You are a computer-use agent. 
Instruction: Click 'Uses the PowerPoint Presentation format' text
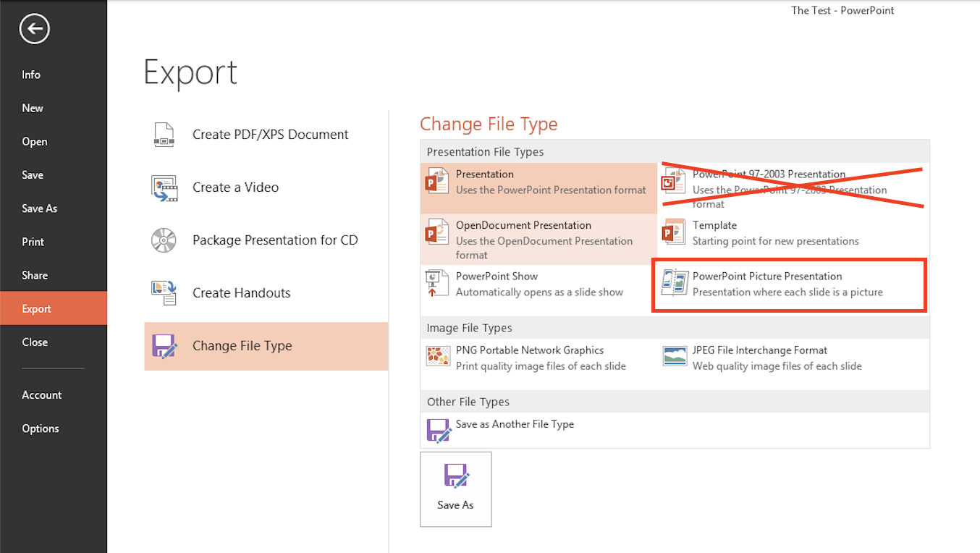551,190
